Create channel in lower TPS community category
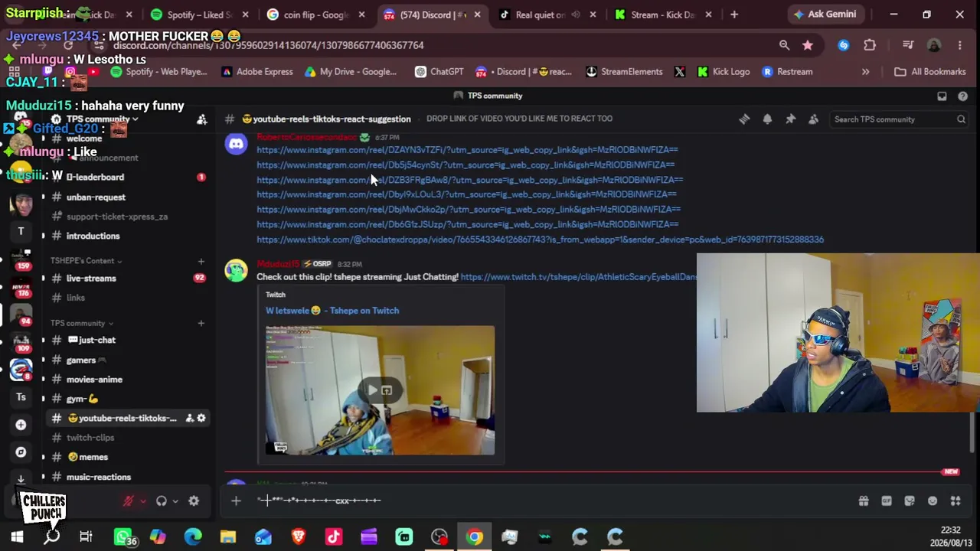The height and width of the screenshot is (551, 980). (201, 323)
